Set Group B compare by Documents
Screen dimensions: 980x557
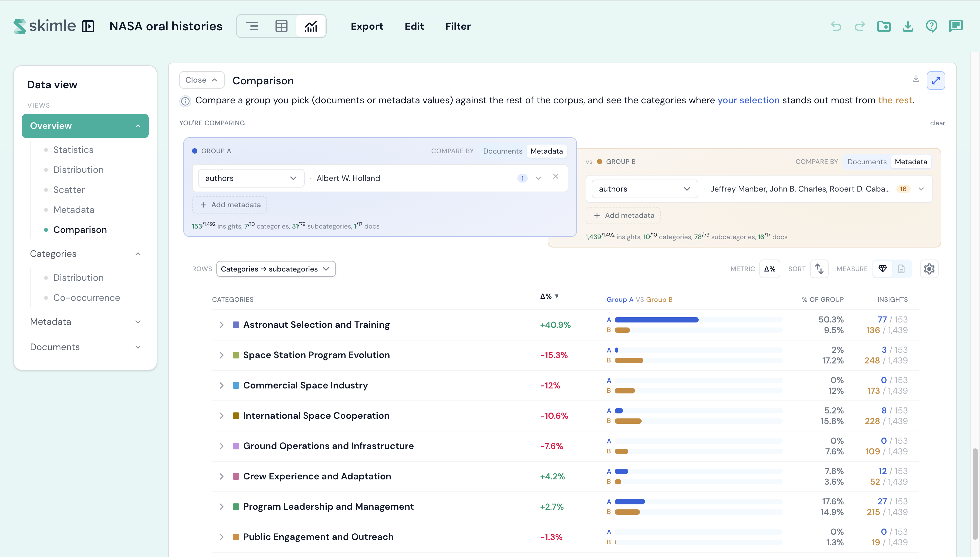(x=867, y=162)
